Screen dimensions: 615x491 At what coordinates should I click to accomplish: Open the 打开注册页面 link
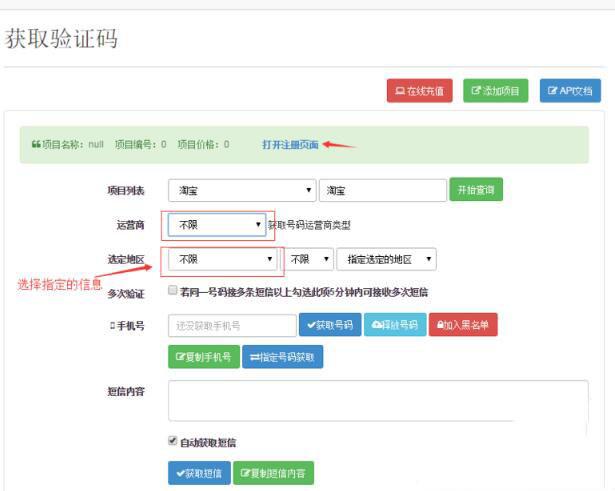pos(290,145)
